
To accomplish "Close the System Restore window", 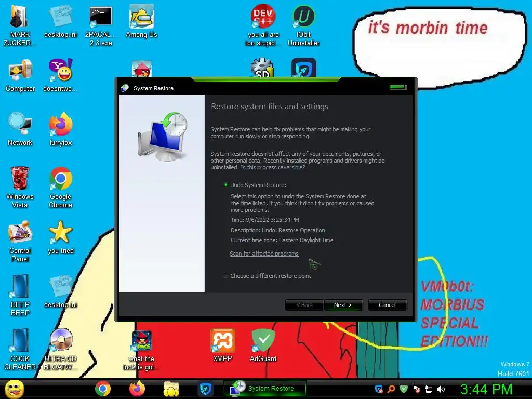I will [397, 87].
